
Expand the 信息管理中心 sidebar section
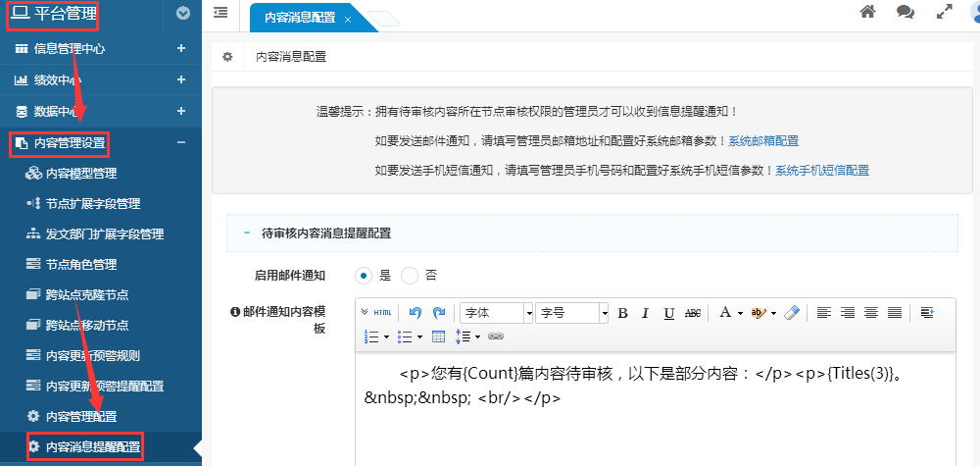coord(98,48)
